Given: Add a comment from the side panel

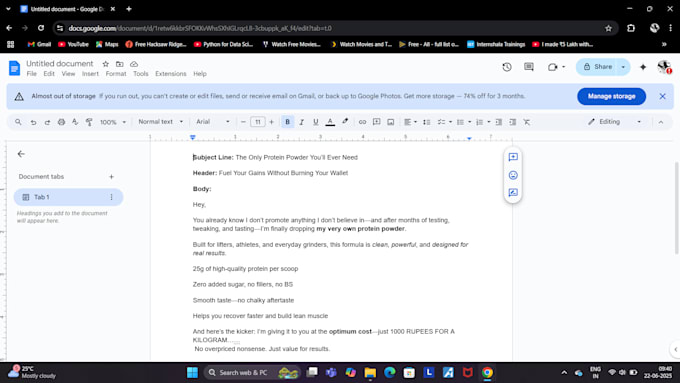Looking at the screenshot, I should pyautogui.click(x=513, y=157).
